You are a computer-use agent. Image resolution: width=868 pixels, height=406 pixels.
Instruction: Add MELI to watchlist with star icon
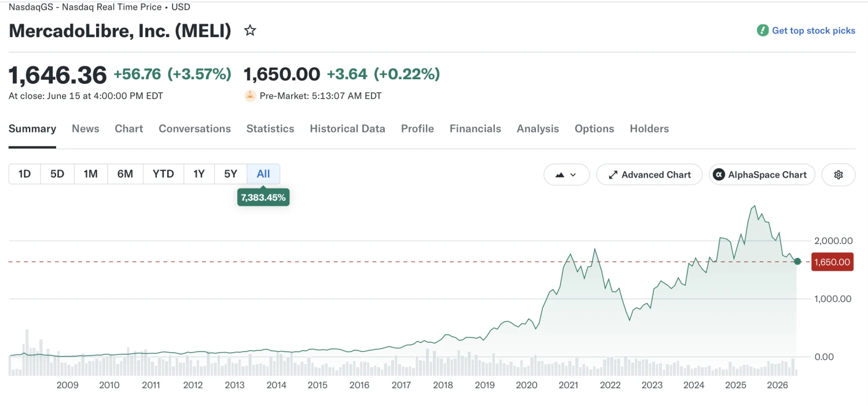pos(250,31)
